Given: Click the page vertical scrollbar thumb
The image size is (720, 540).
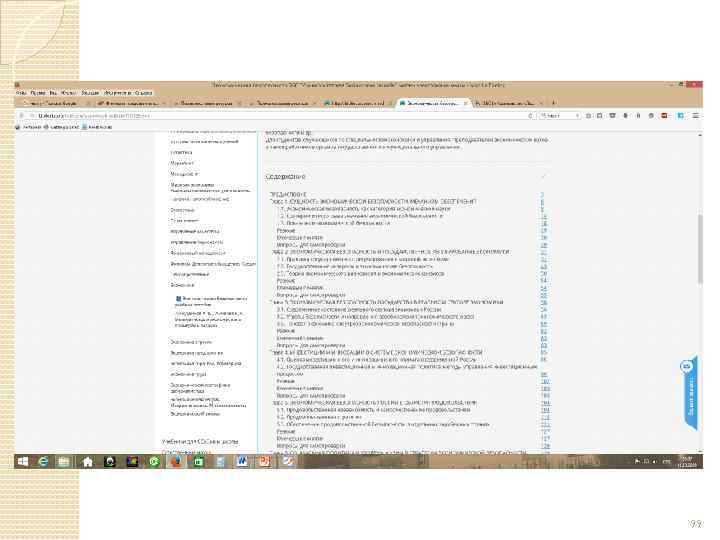Looking at the screenshot, I should click(700, 248).
